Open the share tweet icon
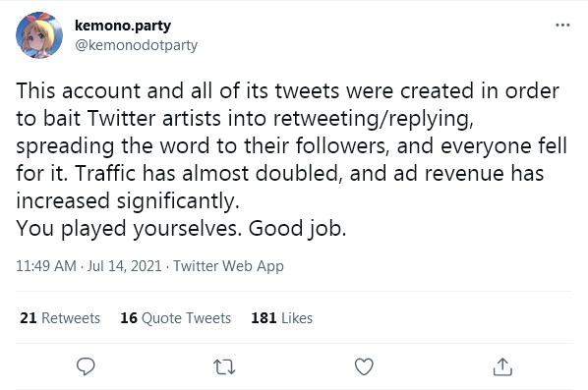Image resolution: width=588 pixels, height=390 pixels. point(502,366)
